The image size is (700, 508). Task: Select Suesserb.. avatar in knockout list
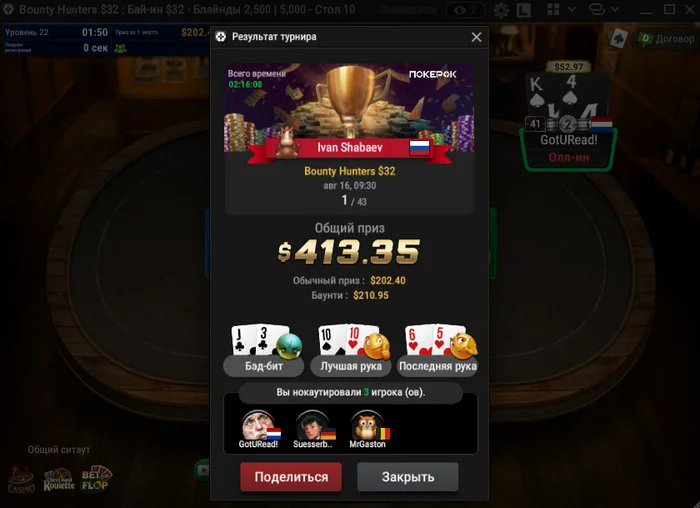pyautogui.click(x=313, y=429)
